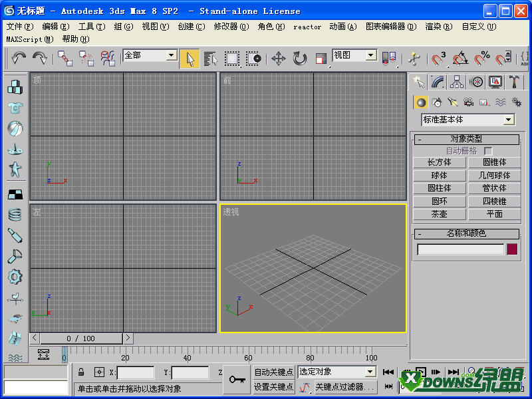Select Cameras category icon
This screenshot has height=399, width=532.
coord(469,102)
